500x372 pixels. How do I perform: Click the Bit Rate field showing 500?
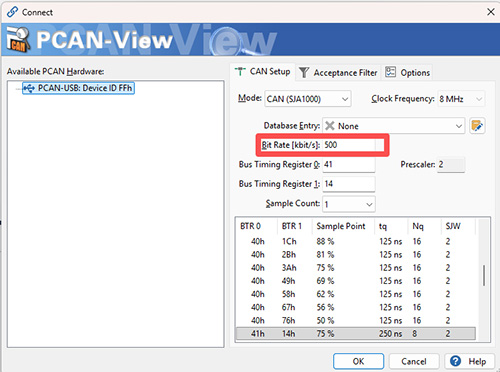coord(349,145)
